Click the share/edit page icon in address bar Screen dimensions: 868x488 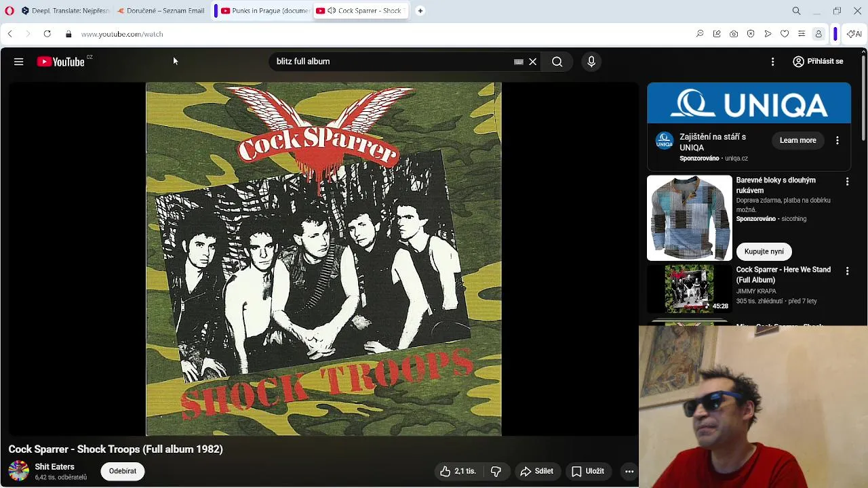tap(717, 34)
